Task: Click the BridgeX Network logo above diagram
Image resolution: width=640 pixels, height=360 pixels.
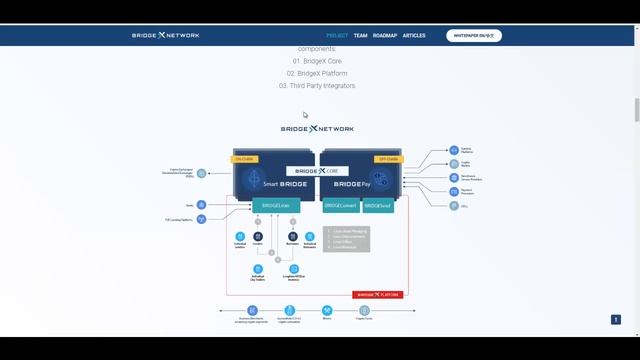Action: [x=317, y=129]
